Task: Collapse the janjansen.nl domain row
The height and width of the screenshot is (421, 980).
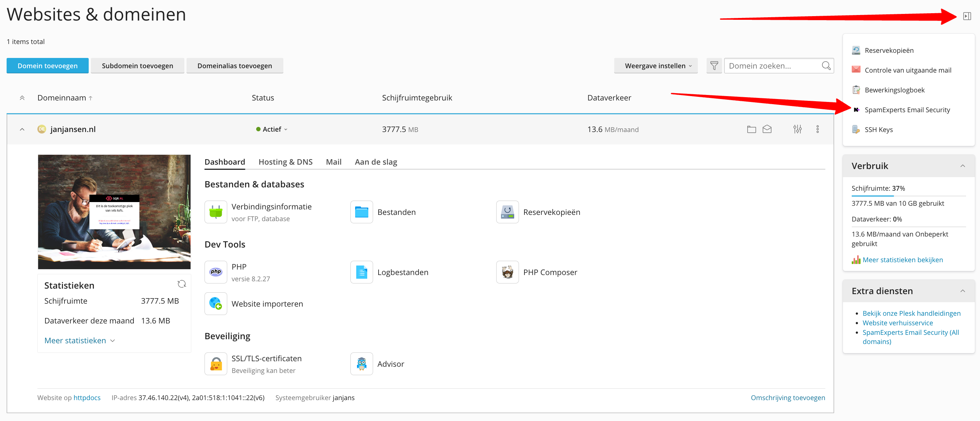Action: (22, 129)
